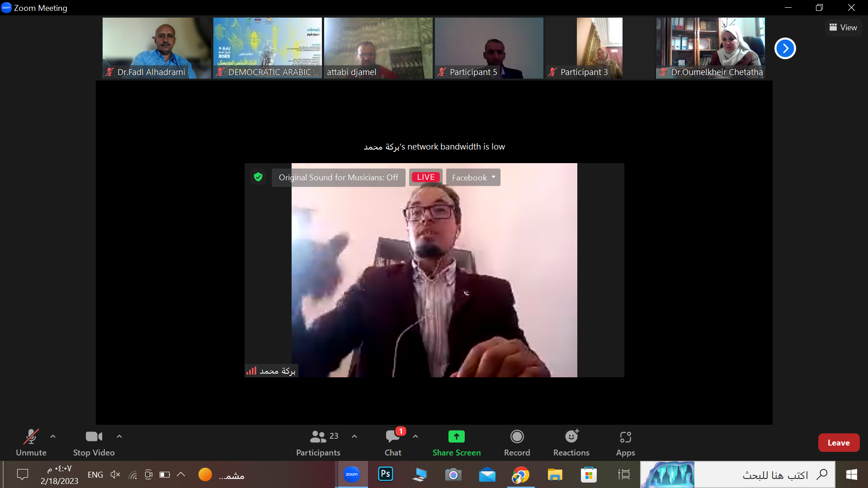Unmute the microphone
868x488 pixels.
pyautogui.click(x=31, y=437)
